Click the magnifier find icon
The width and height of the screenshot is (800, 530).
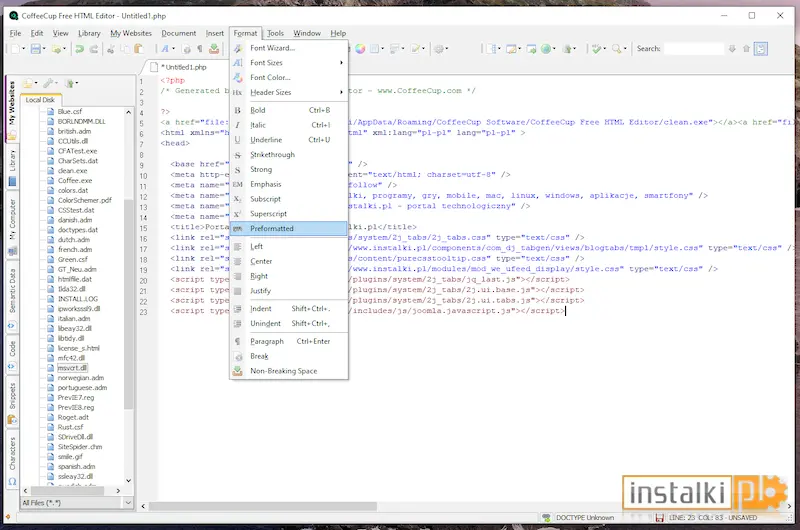tap(616, 49)
